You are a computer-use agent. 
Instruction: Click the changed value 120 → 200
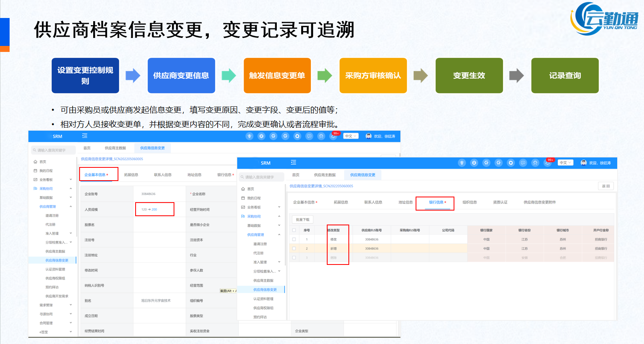click(149, 209)
